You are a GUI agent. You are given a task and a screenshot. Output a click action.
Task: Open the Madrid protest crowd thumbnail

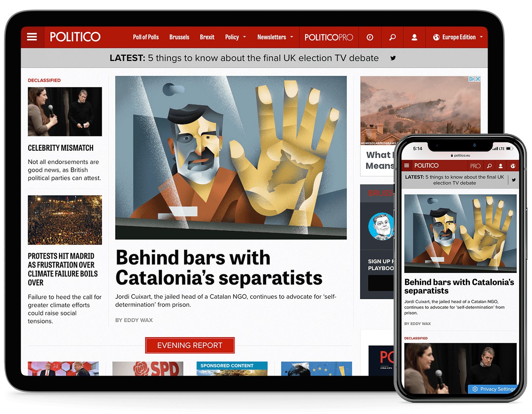point(65,220)
